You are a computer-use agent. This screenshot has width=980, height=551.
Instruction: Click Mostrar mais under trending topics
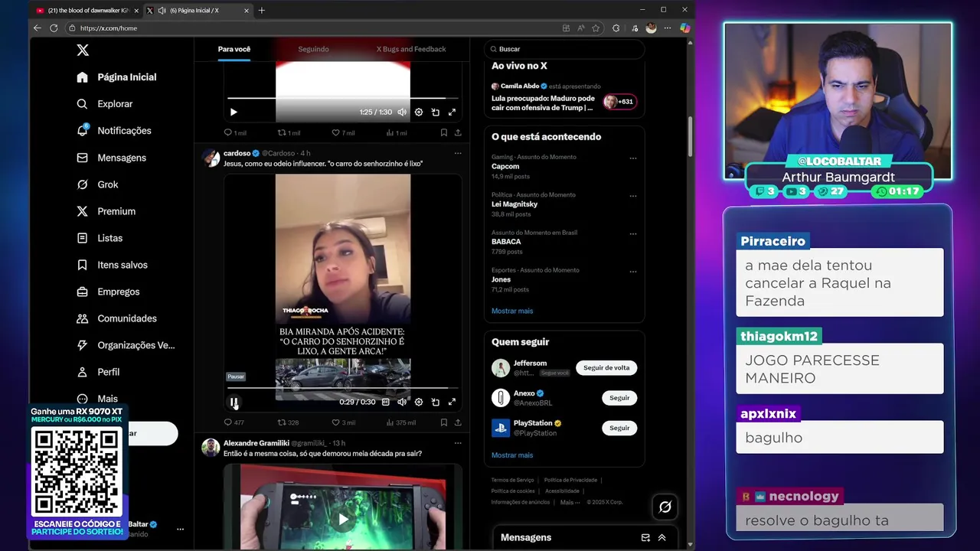512,311
